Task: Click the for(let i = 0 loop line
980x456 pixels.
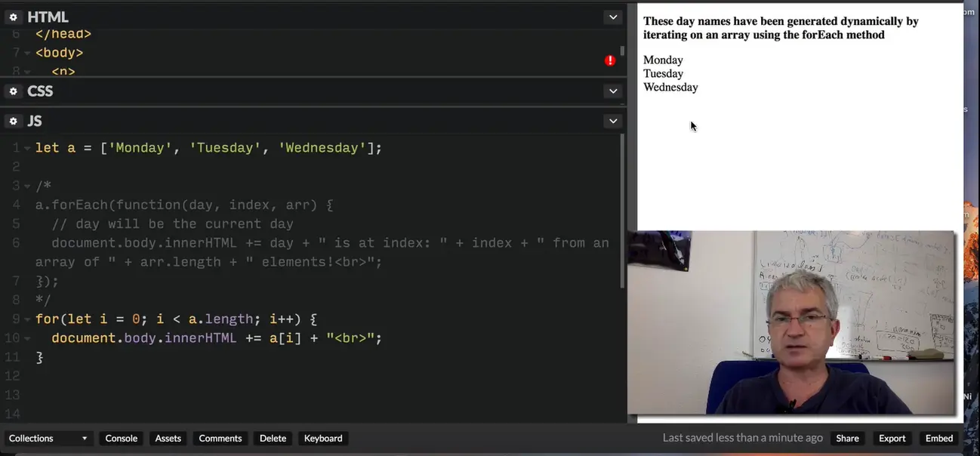Action: pos(177,319)
